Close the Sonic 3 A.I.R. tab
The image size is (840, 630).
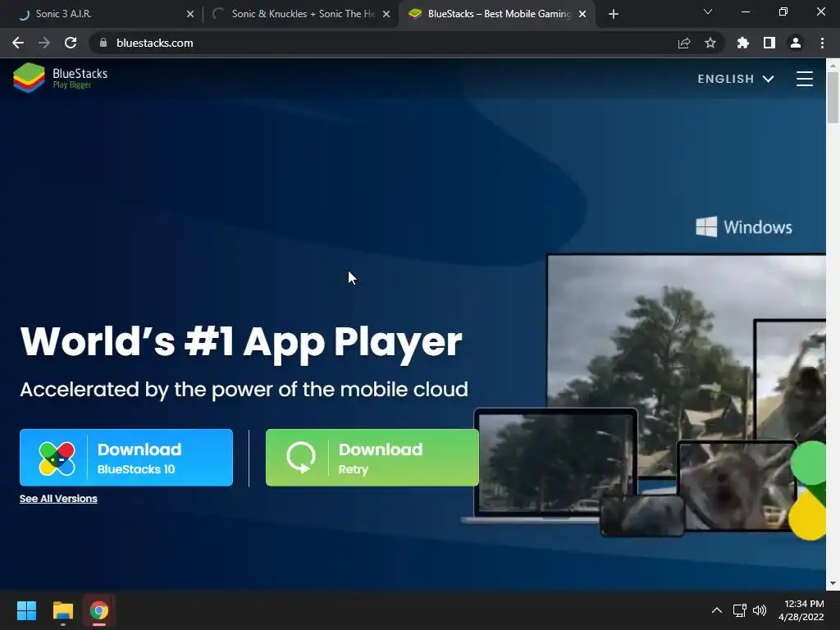pyautogui.click(x=190, y=14)
